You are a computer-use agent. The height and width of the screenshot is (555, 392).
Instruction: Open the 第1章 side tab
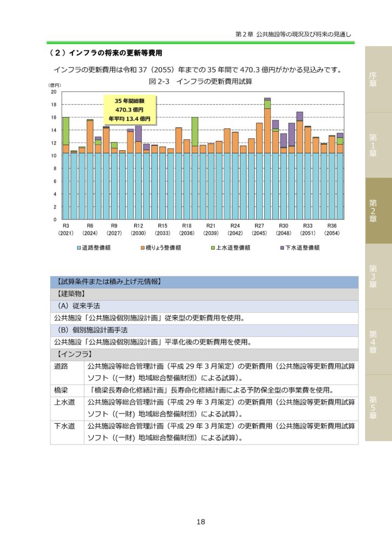pos(373,145)
